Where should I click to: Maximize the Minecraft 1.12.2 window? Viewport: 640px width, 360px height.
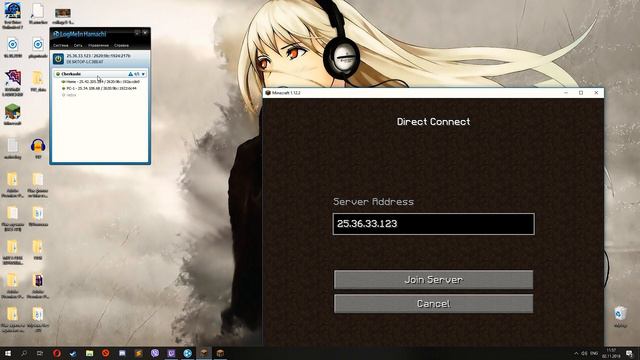click(581, 93)
